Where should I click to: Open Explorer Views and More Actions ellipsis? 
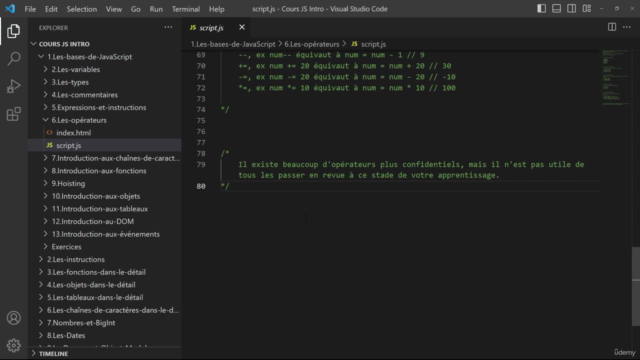(x=168, y=27)
